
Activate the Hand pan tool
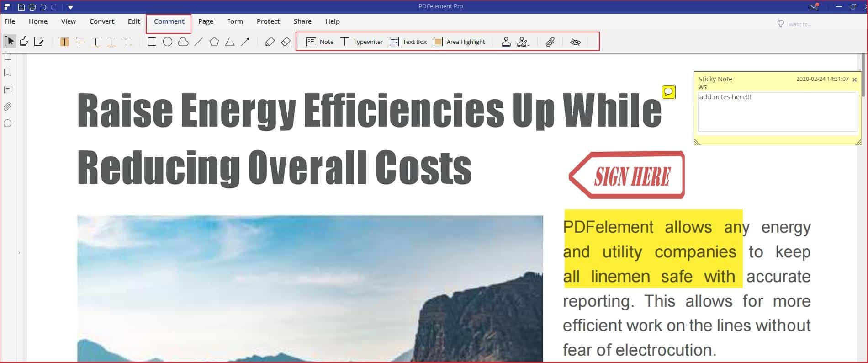pyautogui.click(x=24, y=42)
